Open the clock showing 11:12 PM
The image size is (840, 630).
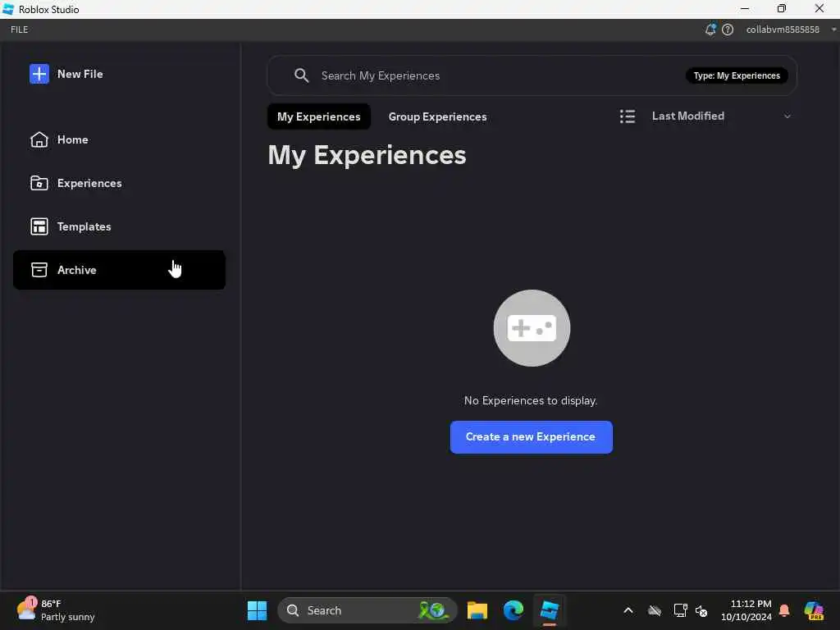click(746, 610)
